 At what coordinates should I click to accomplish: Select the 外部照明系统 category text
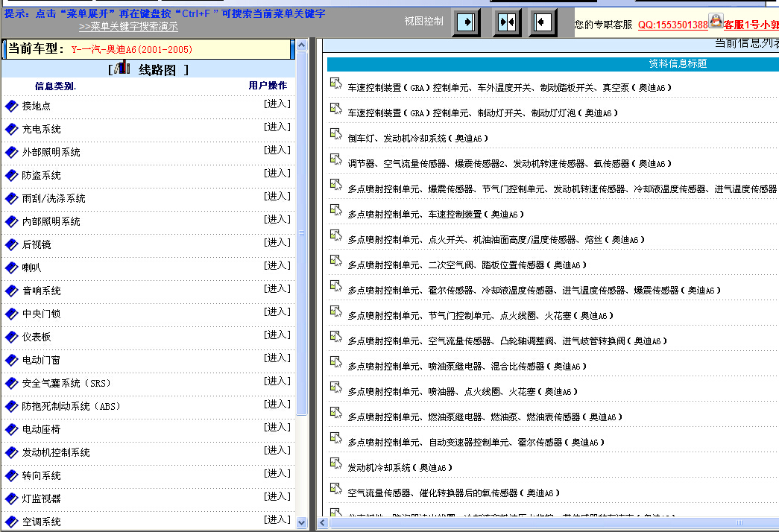coord(51,152)
